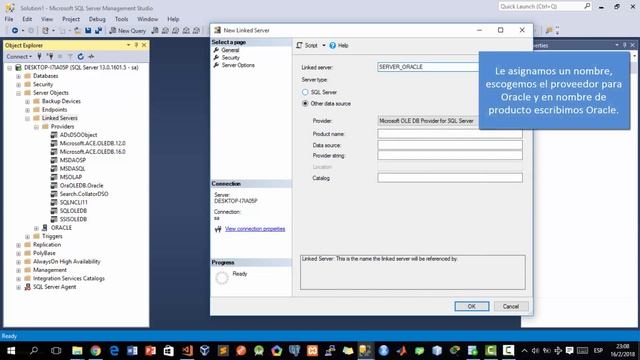Select the SQLNCLI11 provider

pyautogui.click(x=73, y=202)
